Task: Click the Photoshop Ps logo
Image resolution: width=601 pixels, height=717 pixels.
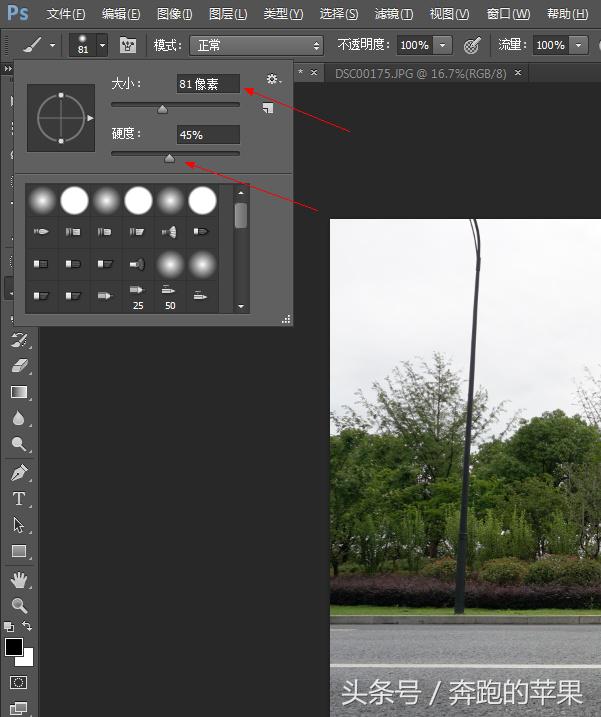Action: point(17,13)
